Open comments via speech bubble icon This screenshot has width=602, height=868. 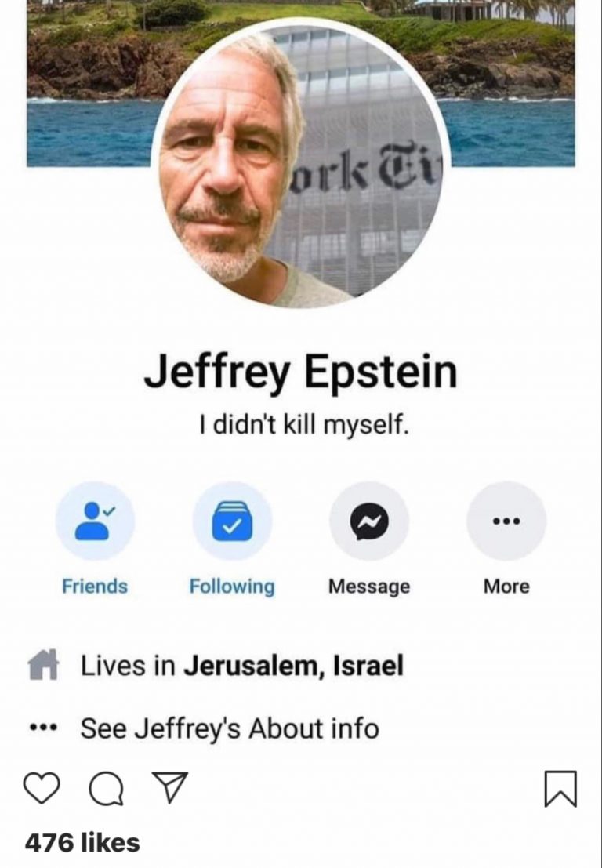point(107,789)
